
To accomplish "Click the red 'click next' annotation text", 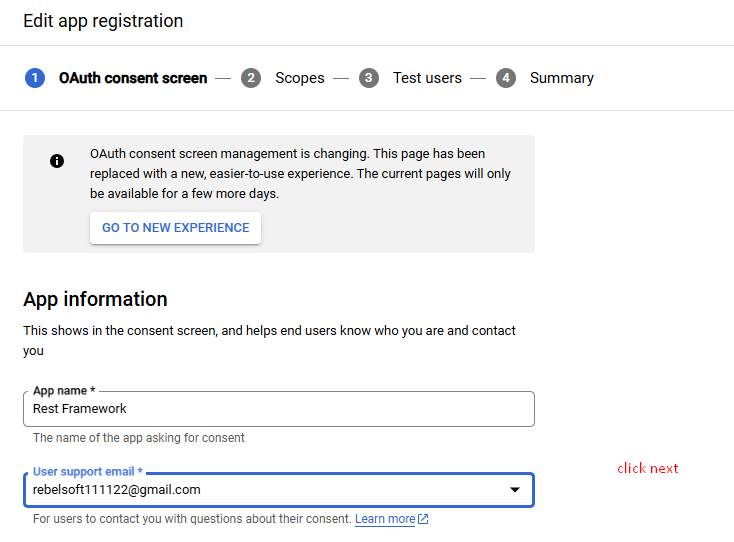I will (x=647, y=468).
